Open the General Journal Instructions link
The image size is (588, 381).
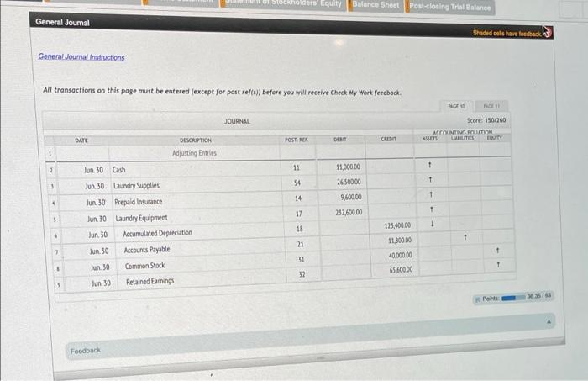pos(81,56)
